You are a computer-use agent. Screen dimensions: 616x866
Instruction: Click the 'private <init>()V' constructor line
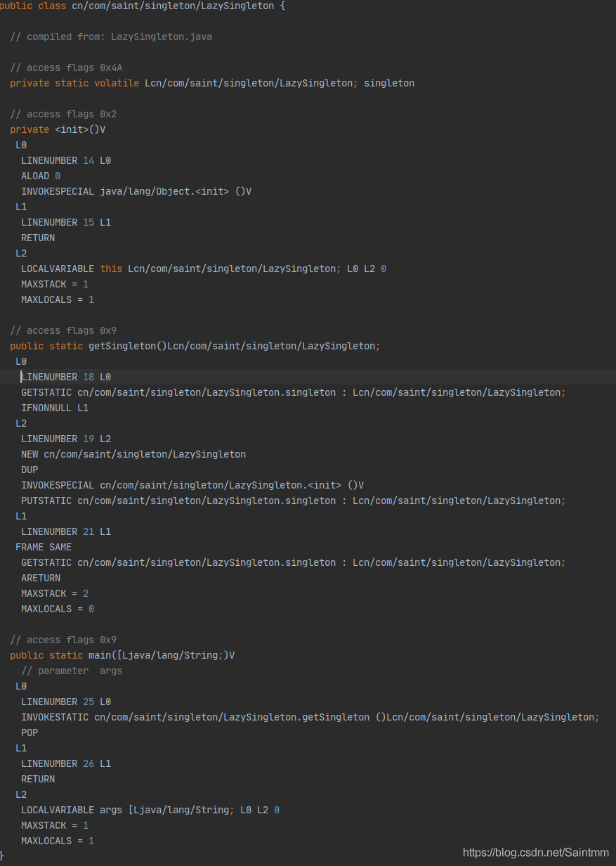(x=58, y=129)
